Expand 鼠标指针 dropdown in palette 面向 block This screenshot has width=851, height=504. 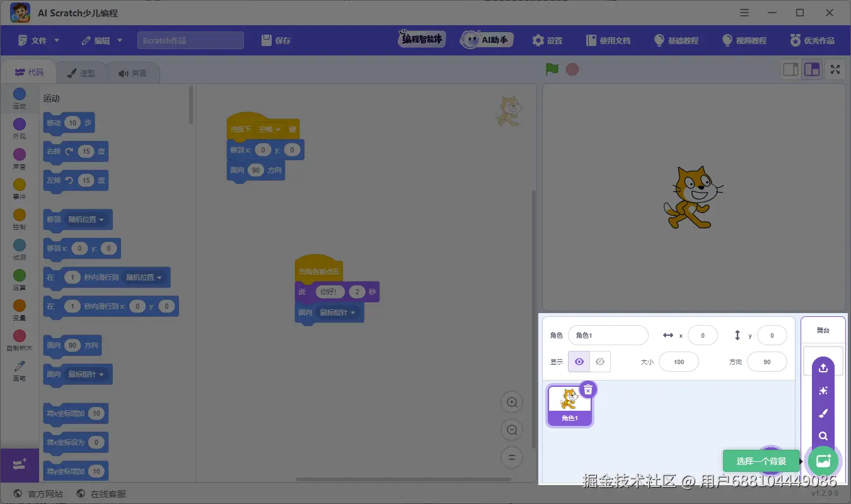point(86,374)
